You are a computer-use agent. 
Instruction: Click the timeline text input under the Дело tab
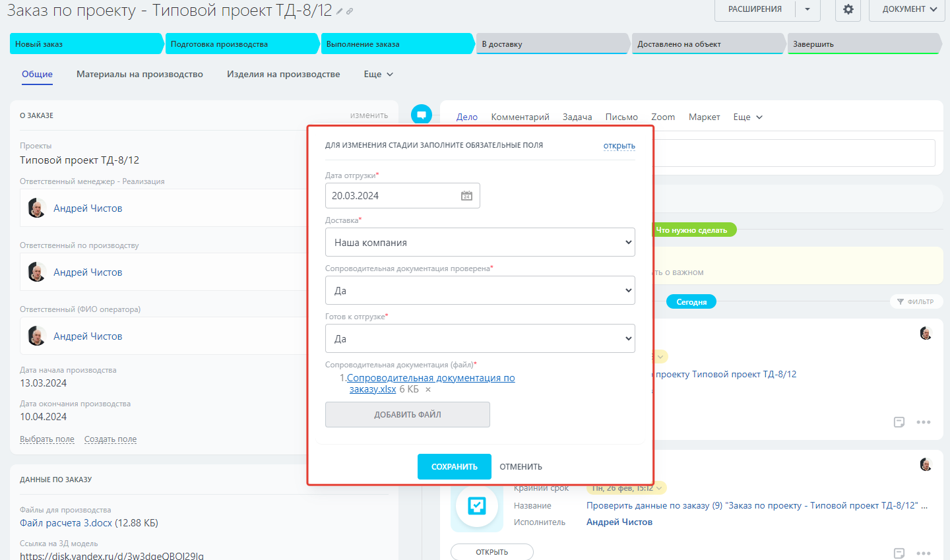click(794, 153)
